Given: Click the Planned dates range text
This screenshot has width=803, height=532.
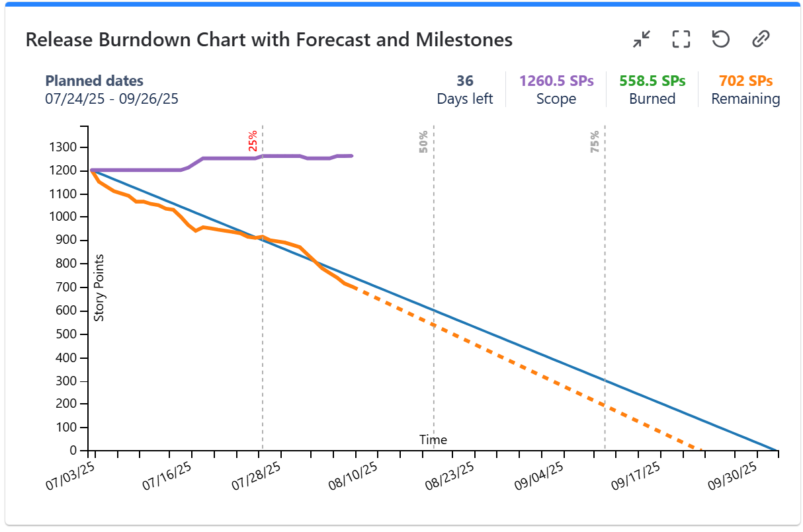Looking at the screenshot, I should click(x=112, y=99).
